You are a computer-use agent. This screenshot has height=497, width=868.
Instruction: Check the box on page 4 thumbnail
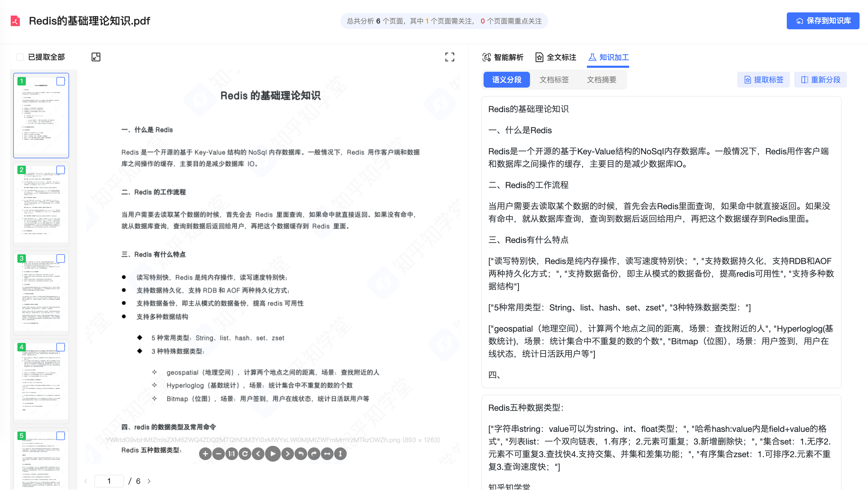(61, 347)
